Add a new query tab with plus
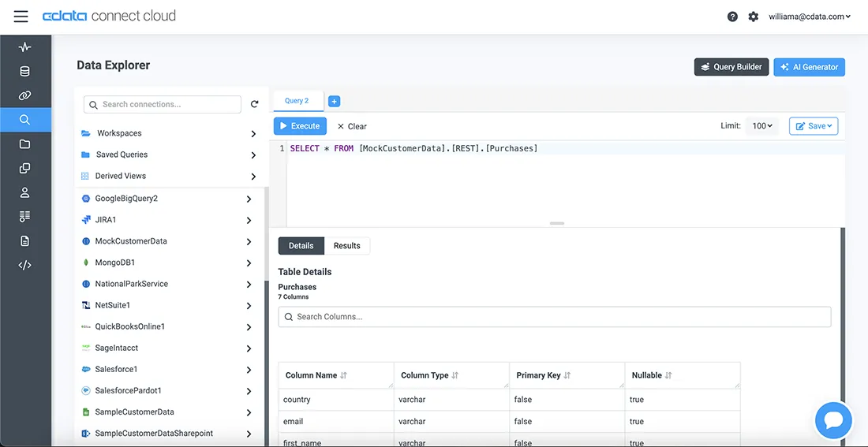The image size is (868, 447). click(335, 102)
